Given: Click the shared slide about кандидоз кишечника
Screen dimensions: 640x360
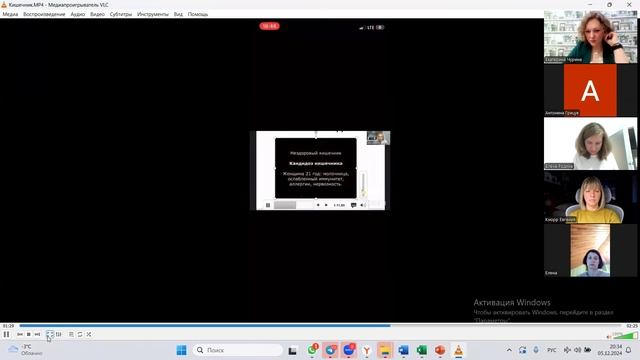Looking at the screenshot, I should pos(316,168).
